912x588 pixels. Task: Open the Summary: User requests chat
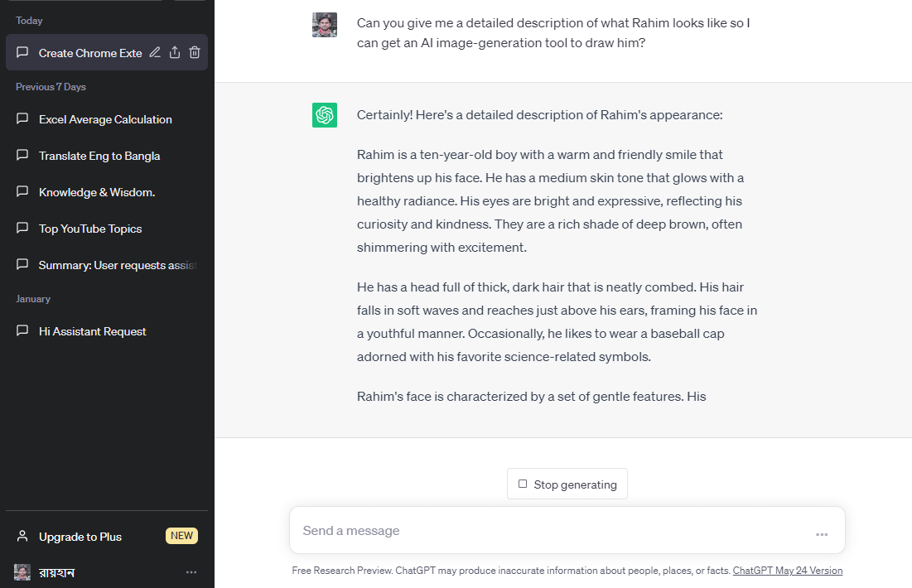116,265
